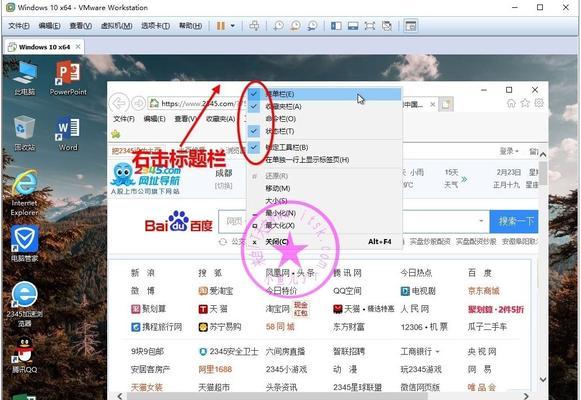Select the 腾讯QQ desktop icon
Screen dimensions: 581x400
[24, 355]
